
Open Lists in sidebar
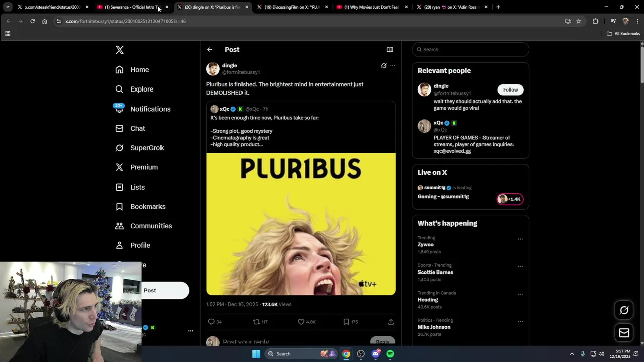coord(130,187)
